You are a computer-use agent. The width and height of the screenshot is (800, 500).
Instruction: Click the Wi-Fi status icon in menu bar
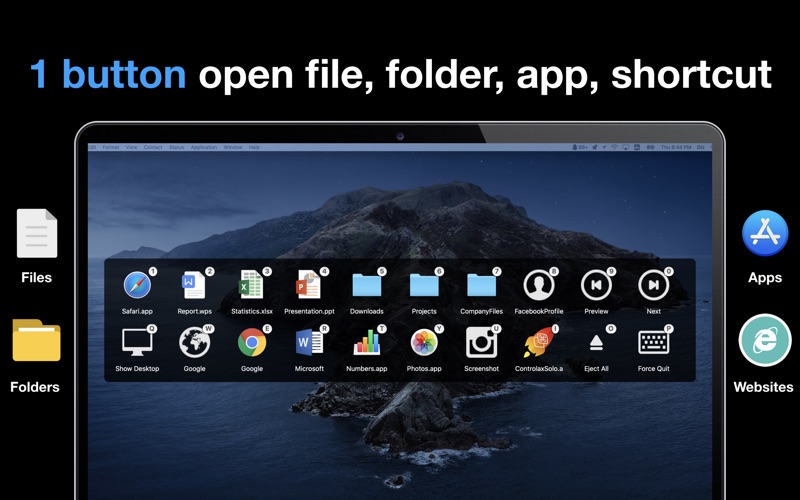(x=614, y=147)
